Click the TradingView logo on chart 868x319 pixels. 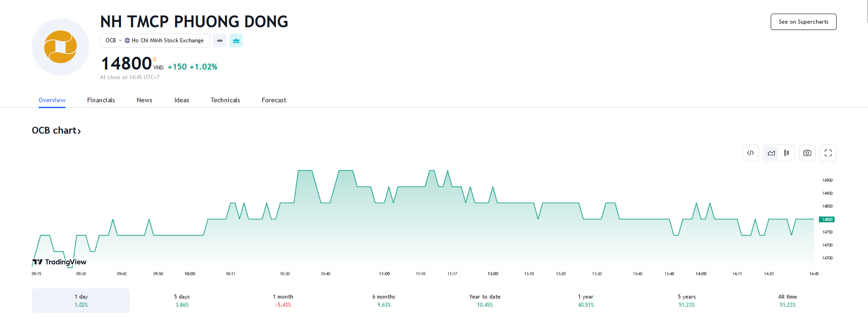point(60,262)
